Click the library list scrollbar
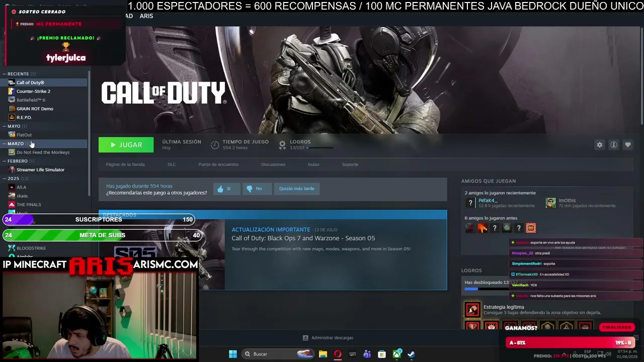Screen dimensions: 644x362 [90, 133]
